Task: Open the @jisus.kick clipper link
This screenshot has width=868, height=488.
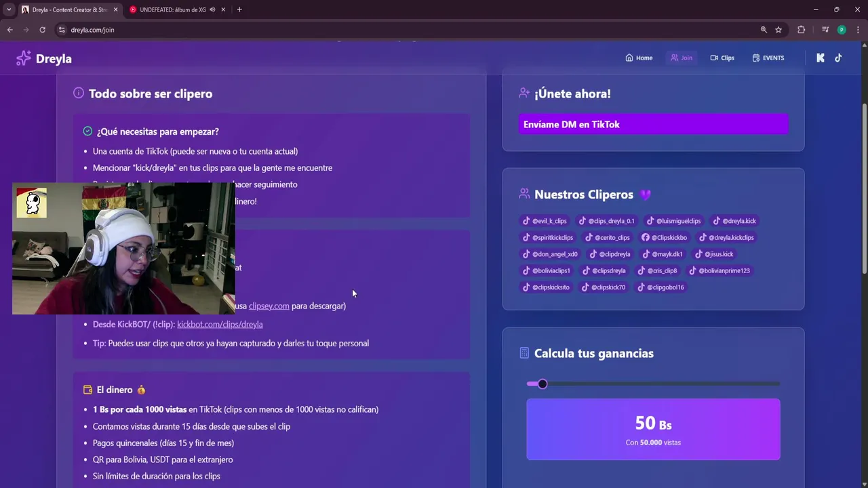Action: tap(715, 254)
